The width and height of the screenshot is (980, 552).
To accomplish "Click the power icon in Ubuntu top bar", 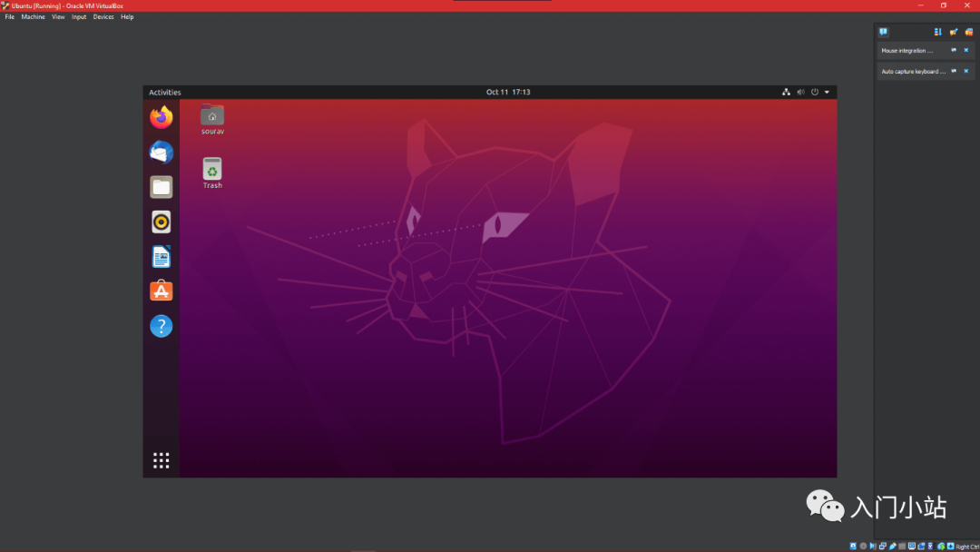I will coord(814,92).
